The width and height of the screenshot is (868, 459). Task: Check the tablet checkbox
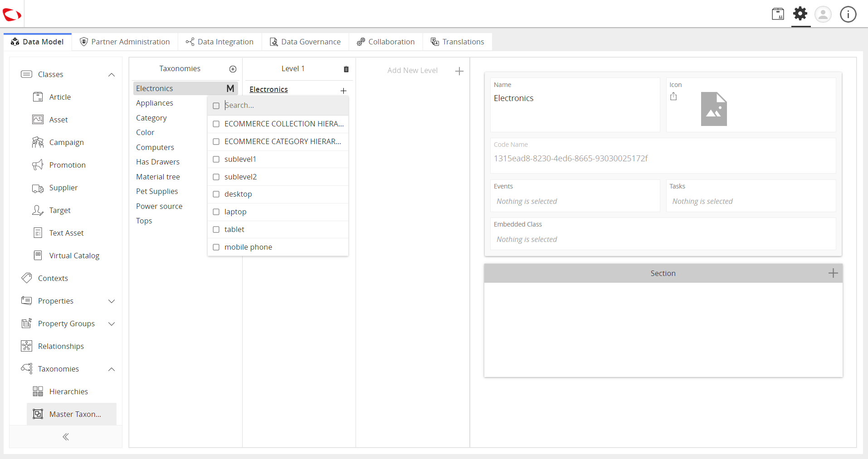tap(216, 229)
